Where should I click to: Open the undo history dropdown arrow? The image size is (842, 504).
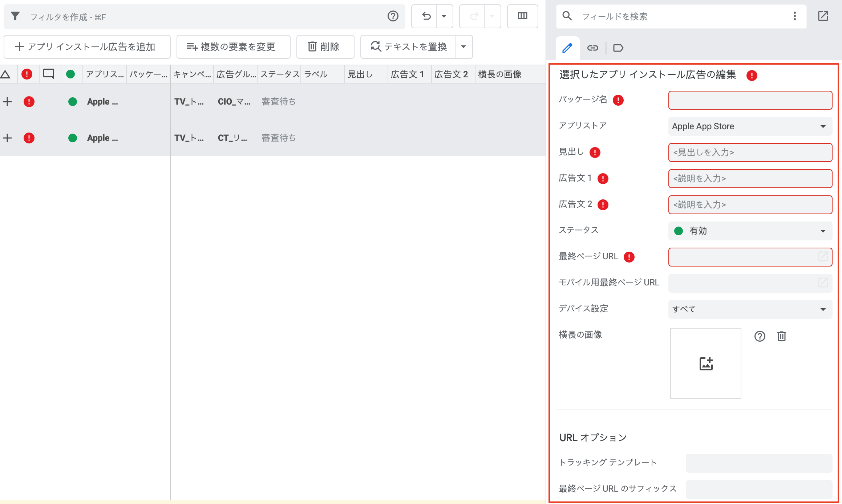click(x=444, y=16)
